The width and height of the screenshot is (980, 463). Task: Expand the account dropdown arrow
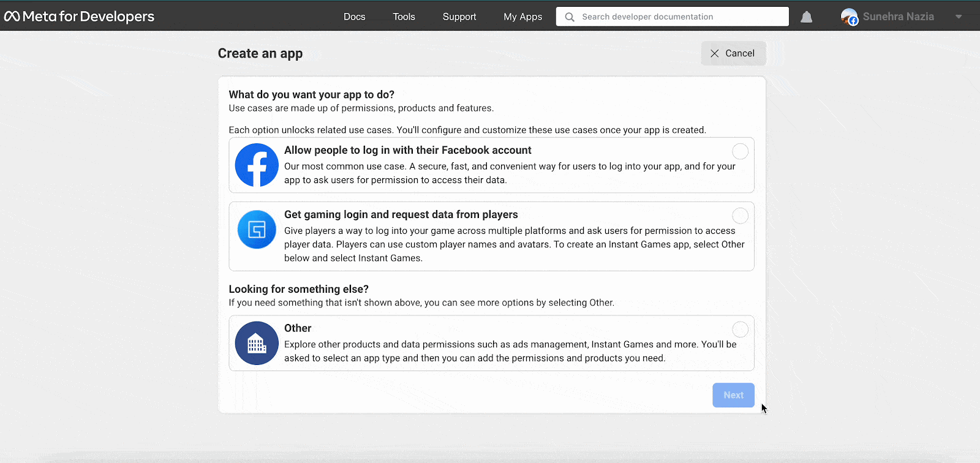(959, 17)
